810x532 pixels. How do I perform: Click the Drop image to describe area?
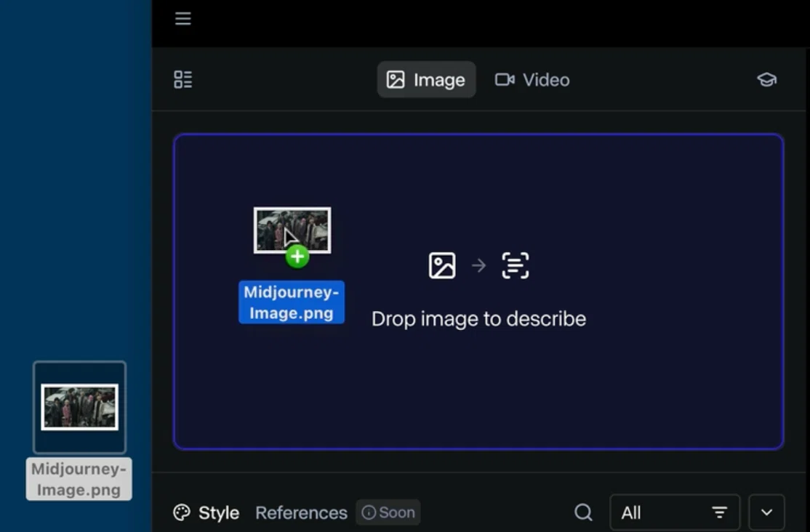(478, 292)
